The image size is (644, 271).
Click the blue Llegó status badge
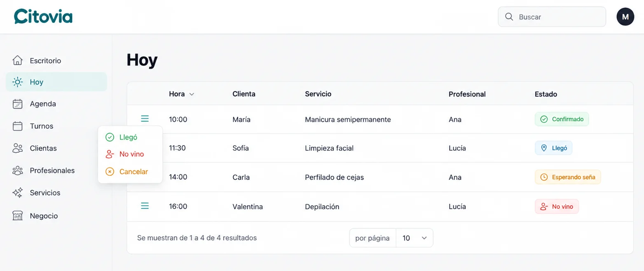click(553, 148)
